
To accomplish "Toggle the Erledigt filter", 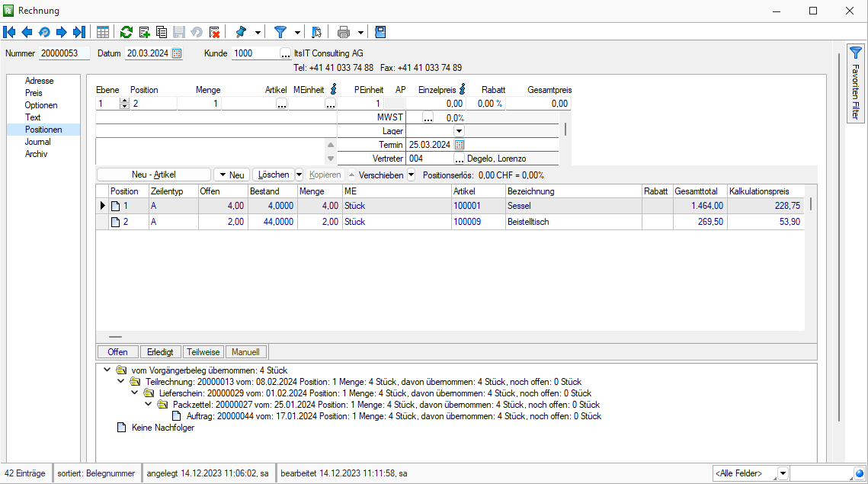I will (x=160, y=351).
